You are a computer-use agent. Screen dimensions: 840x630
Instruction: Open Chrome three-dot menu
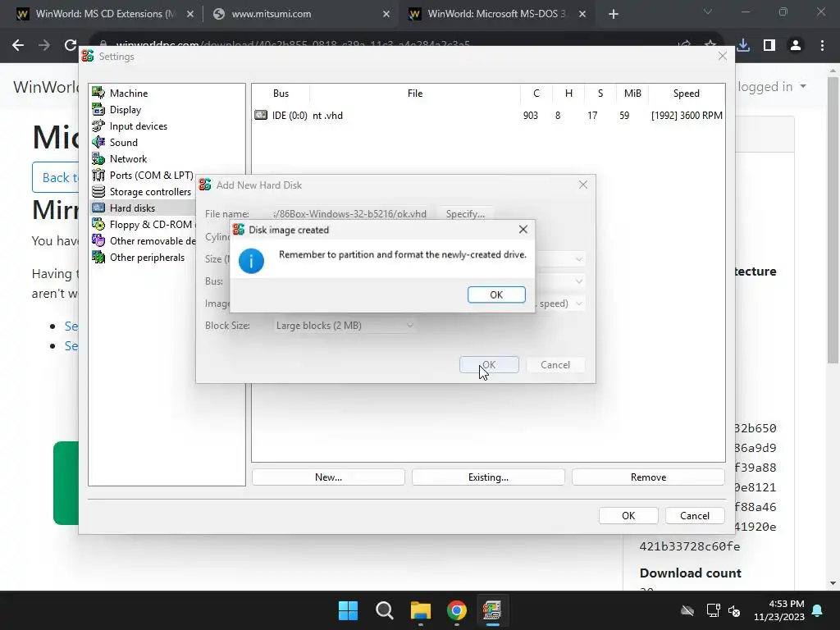tap(822, 46)
